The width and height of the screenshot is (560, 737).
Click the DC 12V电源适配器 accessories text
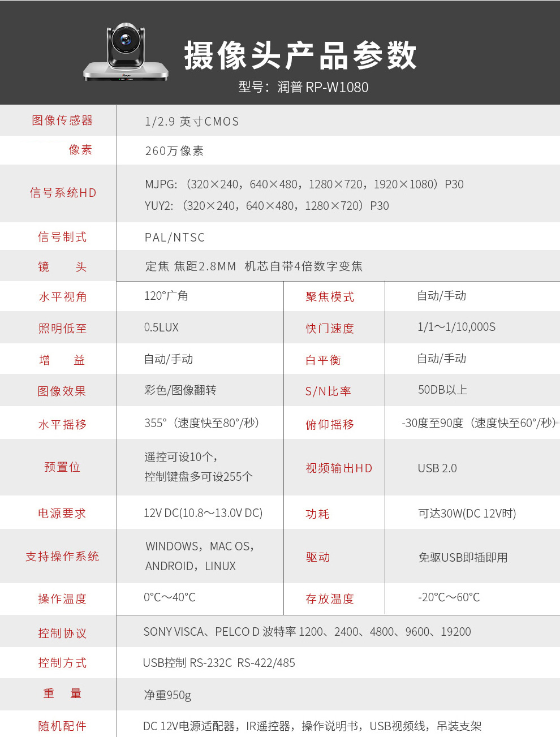[x=312, y=726]
